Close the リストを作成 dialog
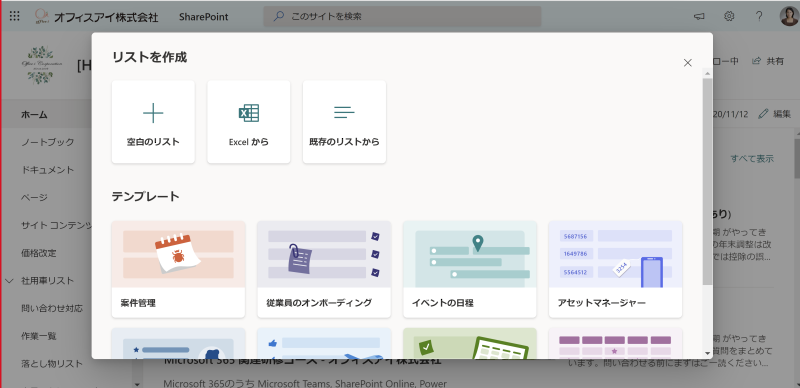This screenshot has height=388, width=800. (x=688, y=63)
